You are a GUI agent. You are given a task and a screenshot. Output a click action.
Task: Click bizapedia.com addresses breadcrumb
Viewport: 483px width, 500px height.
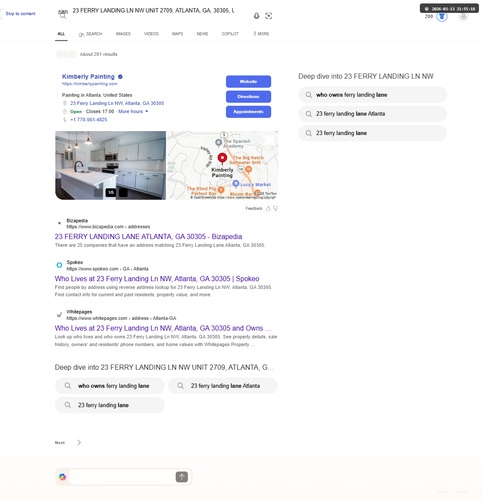(x=108, y=227)
